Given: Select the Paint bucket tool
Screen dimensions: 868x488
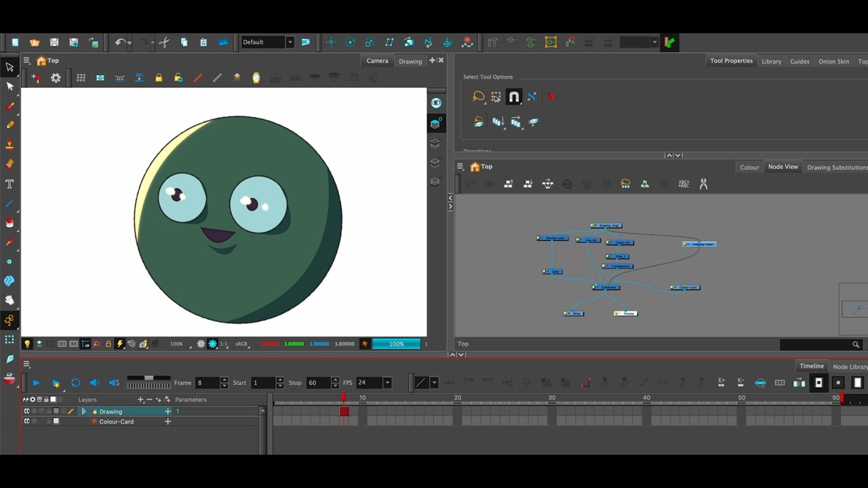Looking at the screenshot, I should 9,222.
